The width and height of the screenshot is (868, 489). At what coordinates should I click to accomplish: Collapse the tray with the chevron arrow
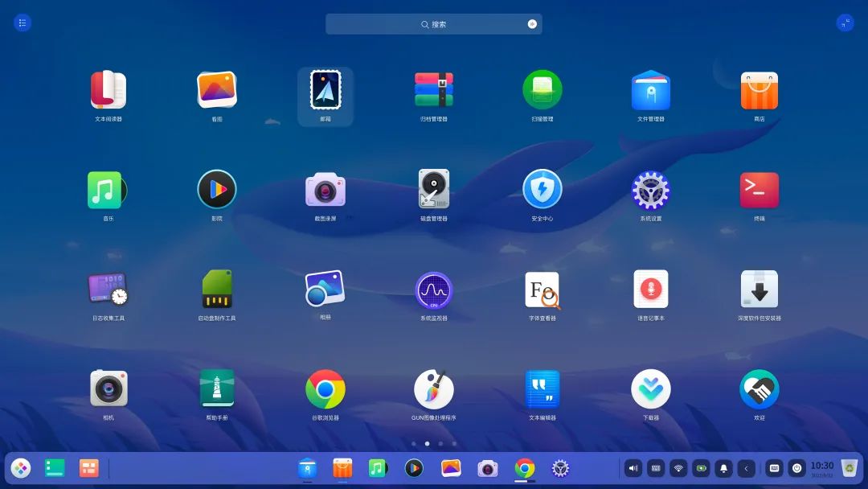pos(746,469)
